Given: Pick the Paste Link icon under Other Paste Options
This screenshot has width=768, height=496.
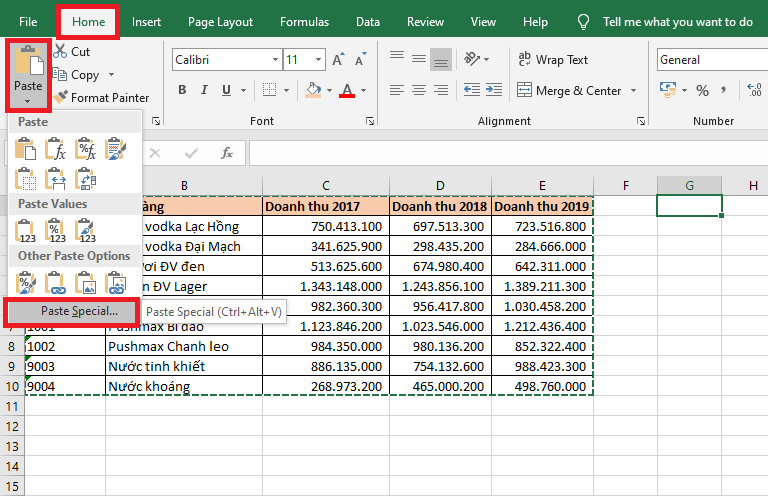Looking at the screenshot, I should coord(57,284).
